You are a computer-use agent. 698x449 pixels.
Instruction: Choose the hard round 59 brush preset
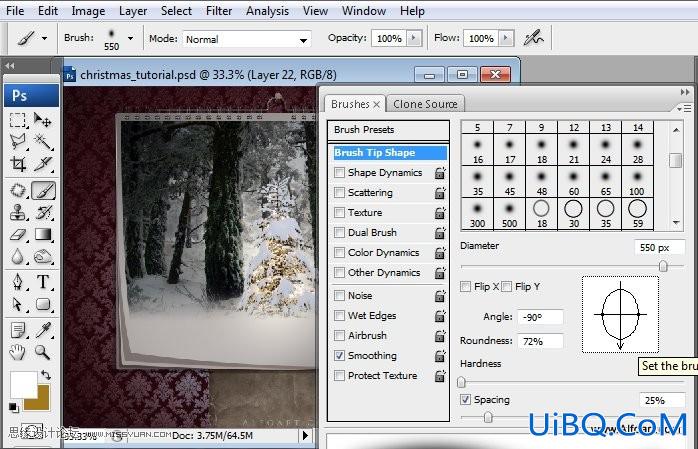[637, 214]
